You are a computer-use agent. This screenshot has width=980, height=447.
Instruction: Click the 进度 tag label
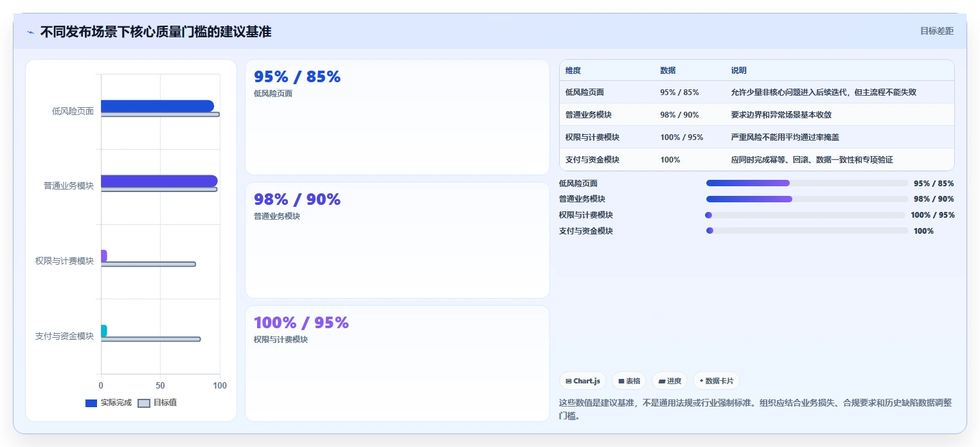(674, 381)
